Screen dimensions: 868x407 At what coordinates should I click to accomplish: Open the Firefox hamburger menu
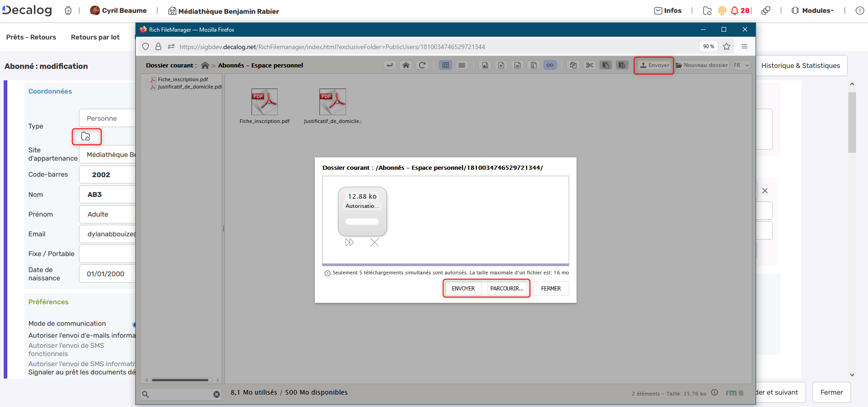745,46
